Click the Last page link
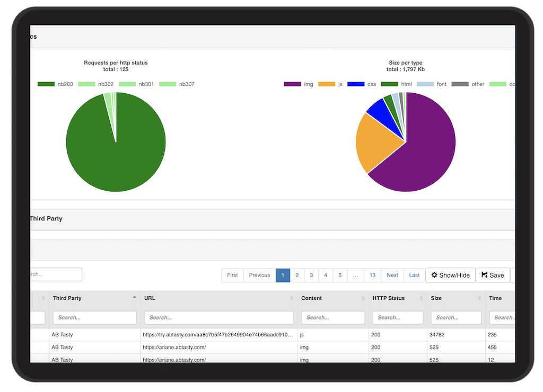The height and width of the screenshot is (392, 543). click(x=414, y=275)
